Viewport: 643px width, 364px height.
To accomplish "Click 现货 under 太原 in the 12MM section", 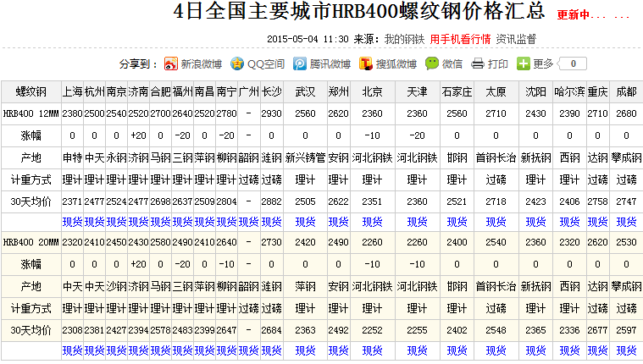I will tap(496, 222).
